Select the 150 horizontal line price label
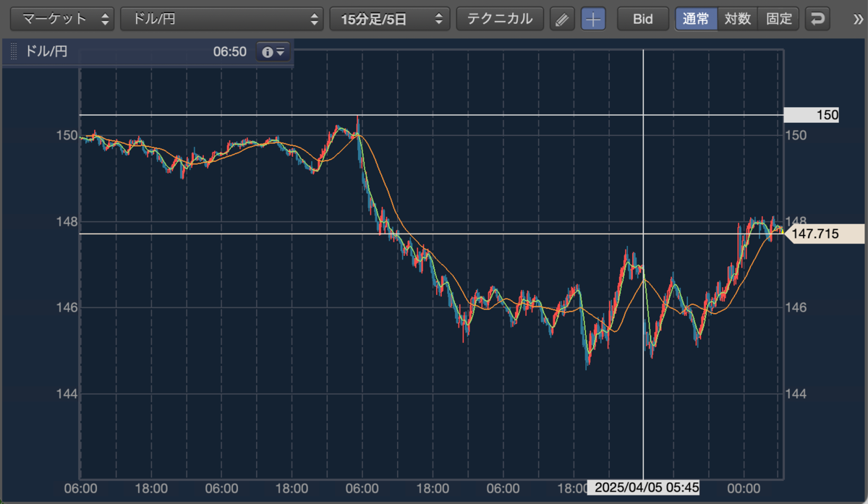Image resolution: width=868 pixels, height=504 pixels. pos(812,115)
